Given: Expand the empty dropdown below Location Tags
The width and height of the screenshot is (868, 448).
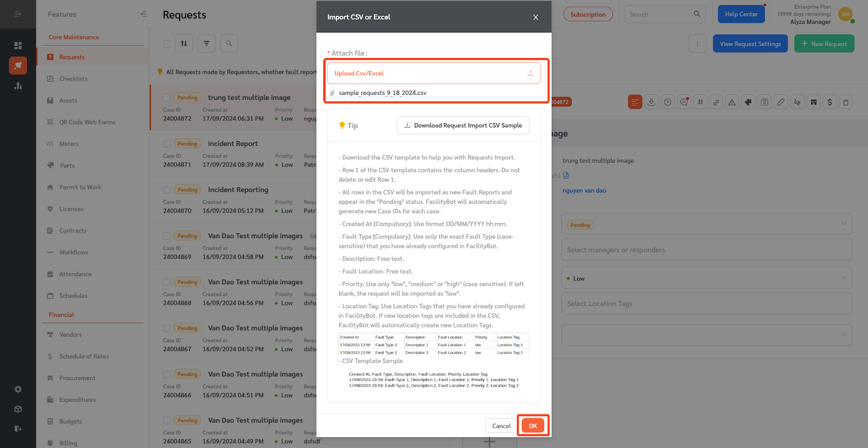Looking at the screenshot, I should 706,335.
